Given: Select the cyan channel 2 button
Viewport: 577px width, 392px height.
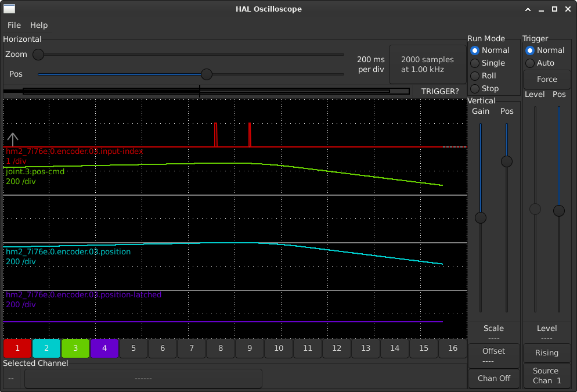Looking at the screenshot, I should tap(46, 348).
